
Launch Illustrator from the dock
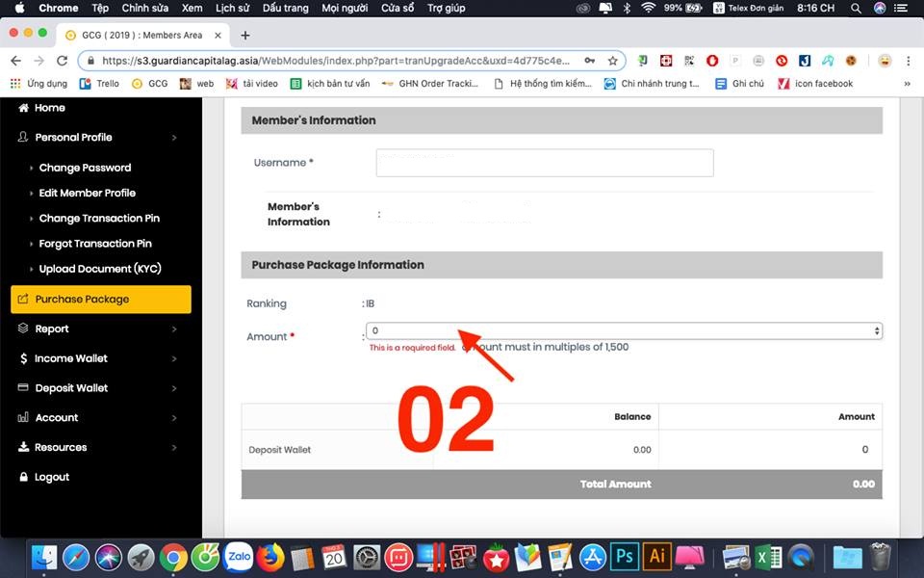(x=657, y=557)
